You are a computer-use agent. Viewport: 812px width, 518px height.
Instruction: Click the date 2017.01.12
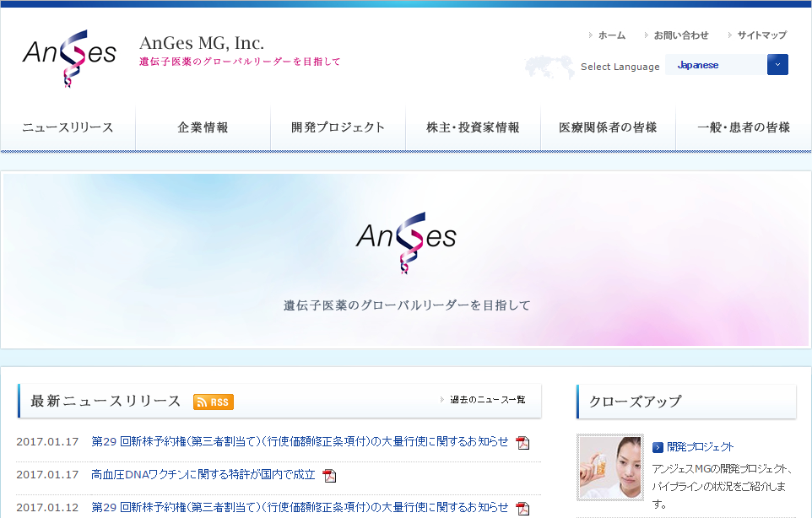tap(47, 508)
